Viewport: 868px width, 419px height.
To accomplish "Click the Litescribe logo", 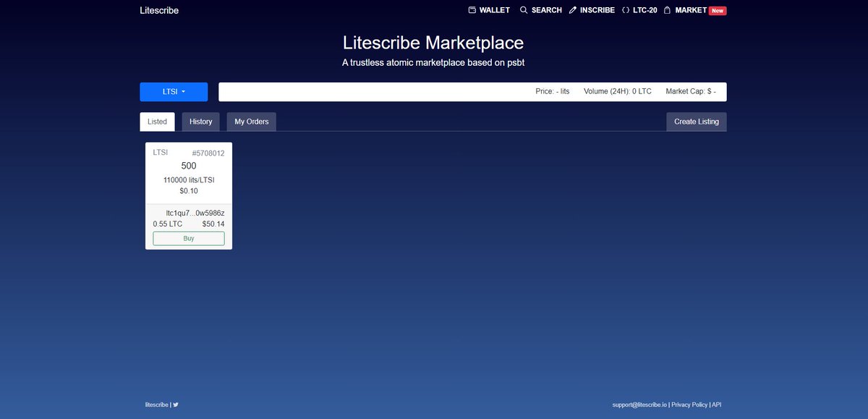I will point(158,10).
